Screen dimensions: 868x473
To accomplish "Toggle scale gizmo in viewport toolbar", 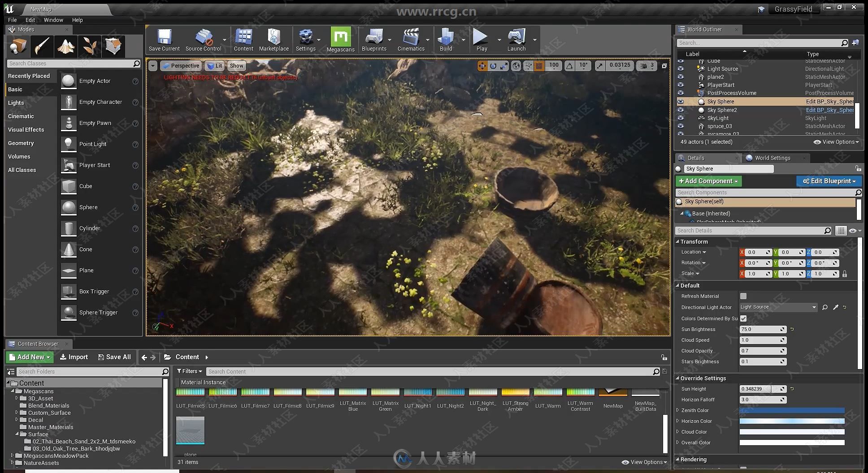I will point(504,66).
